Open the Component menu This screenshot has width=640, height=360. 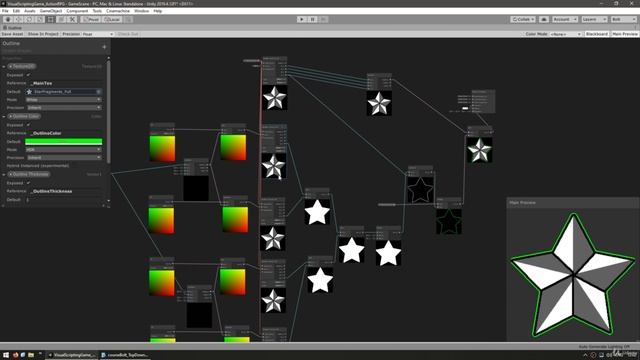coord(77,11)
